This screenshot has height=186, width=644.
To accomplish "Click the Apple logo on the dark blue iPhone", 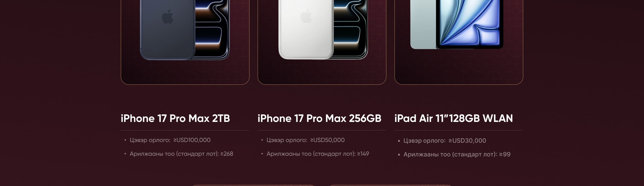I will (167, 17).
